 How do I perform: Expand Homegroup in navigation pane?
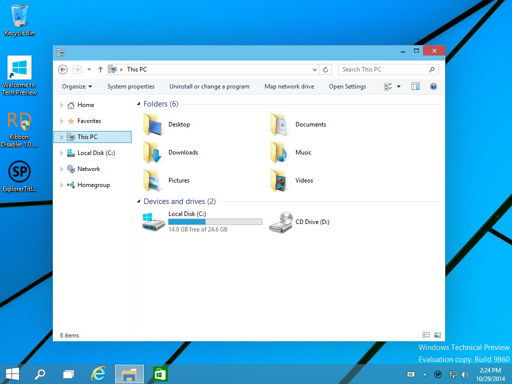(x=61, y=185)
